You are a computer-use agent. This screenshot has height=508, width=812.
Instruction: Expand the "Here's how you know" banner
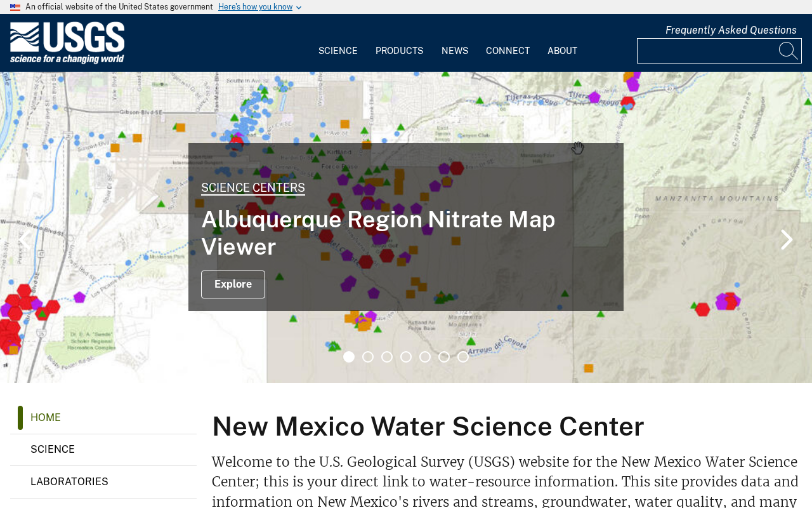pos(259,7)
